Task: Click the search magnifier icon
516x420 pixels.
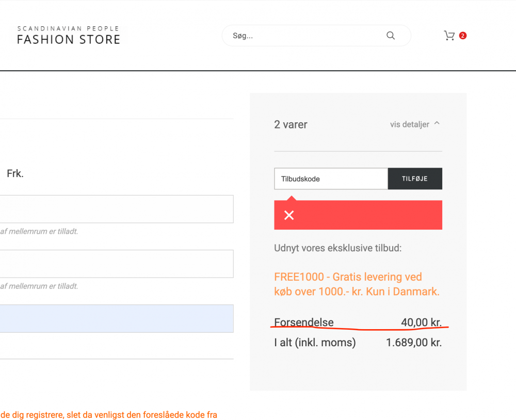Action: coord(390,36)
